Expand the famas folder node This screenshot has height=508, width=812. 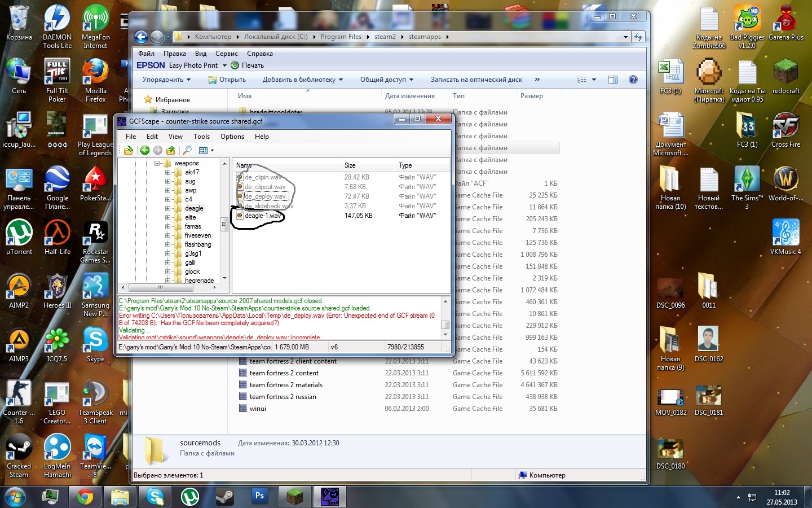[x=167, y=226]
